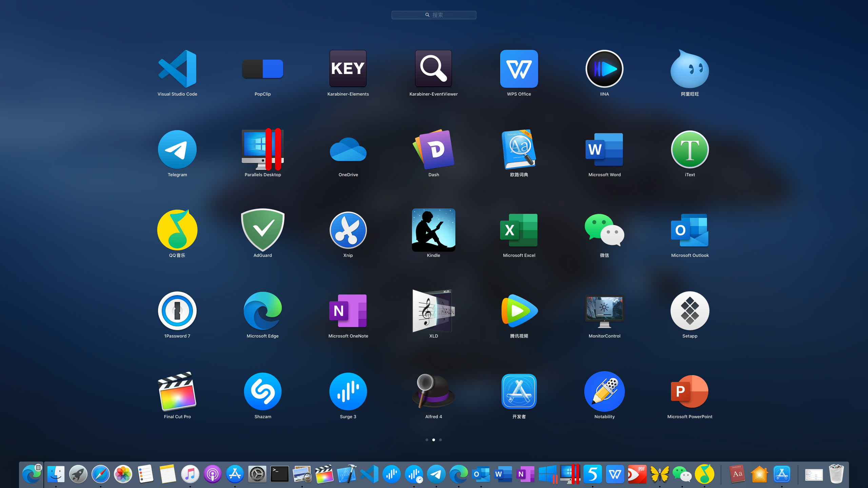This screenshot has height=488, width=868.
Task: Open Surge 3 from the Launchpad grid
Action: coord(348,391)
